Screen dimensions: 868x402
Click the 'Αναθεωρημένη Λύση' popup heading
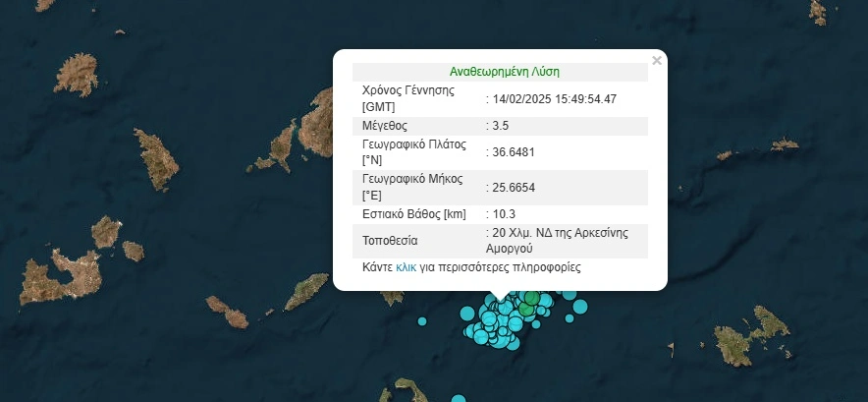[504, 72]
